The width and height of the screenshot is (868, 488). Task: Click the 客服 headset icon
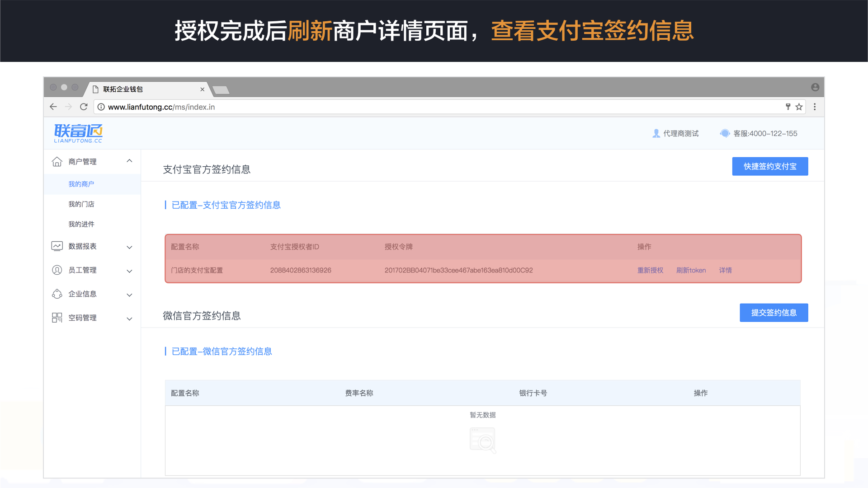(725, 133)
